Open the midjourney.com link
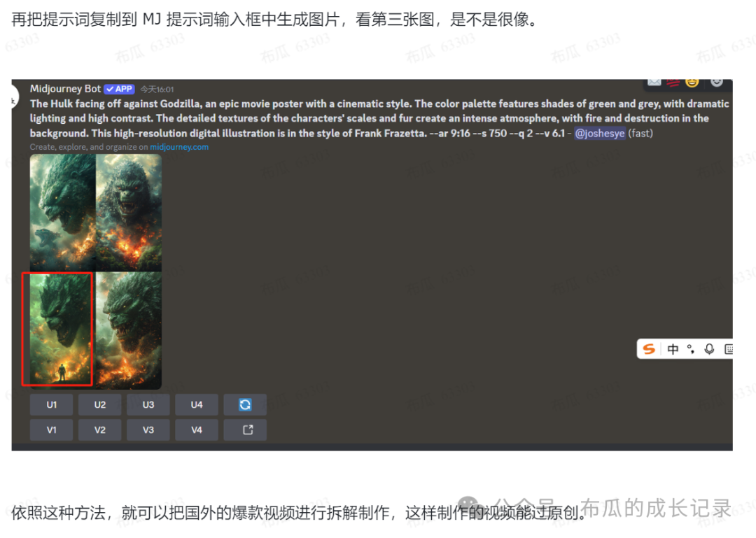Screen dimensions: 756x538 click(179, 147)
